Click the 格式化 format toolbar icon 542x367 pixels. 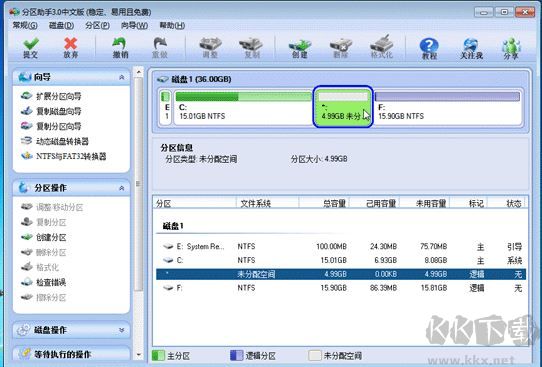pyautogui.click(x=382, y=48)
